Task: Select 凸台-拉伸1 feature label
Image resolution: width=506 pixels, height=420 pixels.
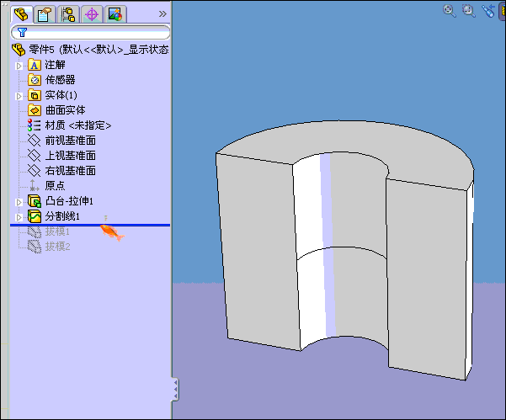Action: click(69, 201)
